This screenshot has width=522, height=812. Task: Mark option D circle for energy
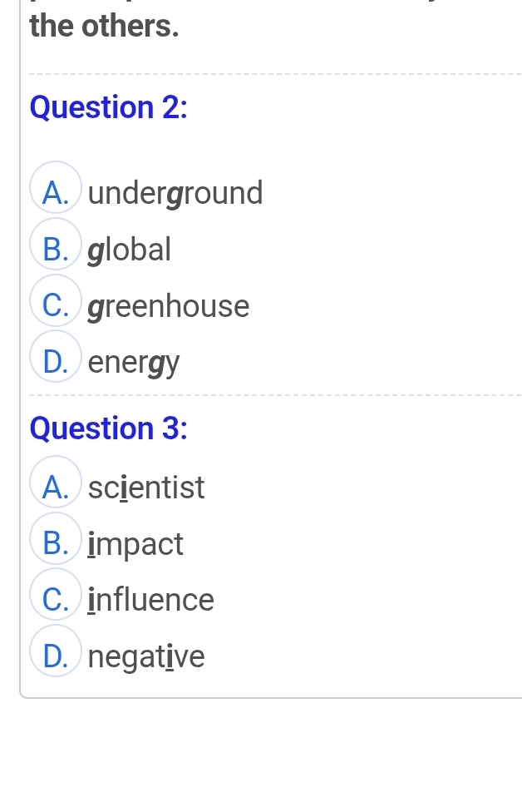pyautogui.click(x=56, y=362)
